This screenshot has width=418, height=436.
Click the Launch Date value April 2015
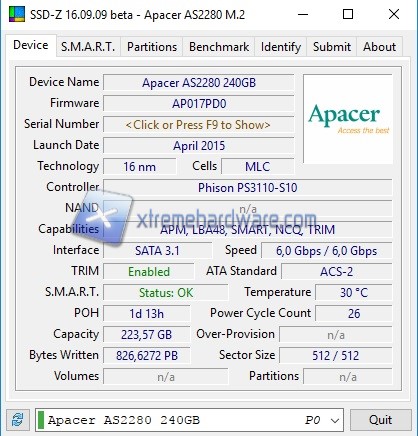pyautogui.click(x=199, y=146)
